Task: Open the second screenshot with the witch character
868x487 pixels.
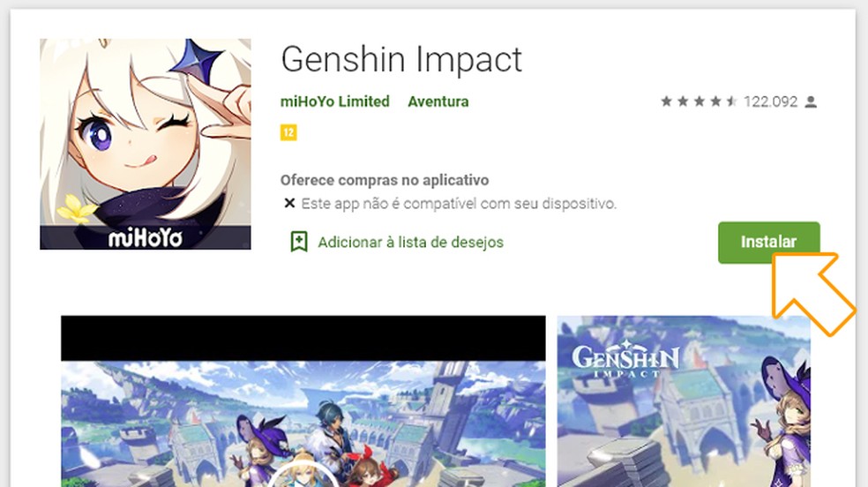Action: 684,401
